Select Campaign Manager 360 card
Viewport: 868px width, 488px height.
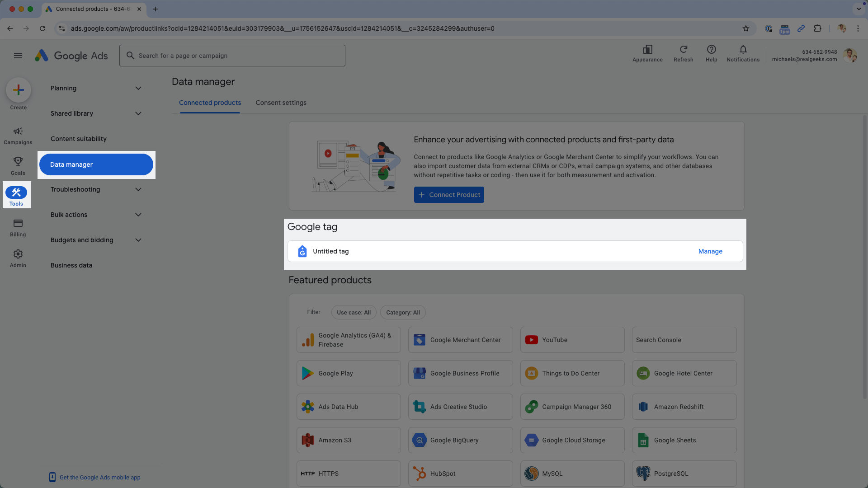point(572,407)
